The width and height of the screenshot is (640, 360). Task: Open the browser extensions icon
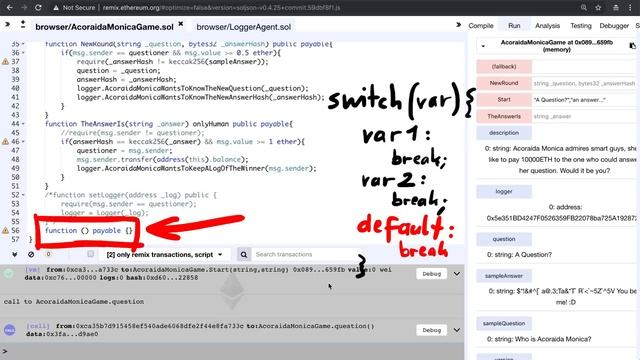coord(616,7)
